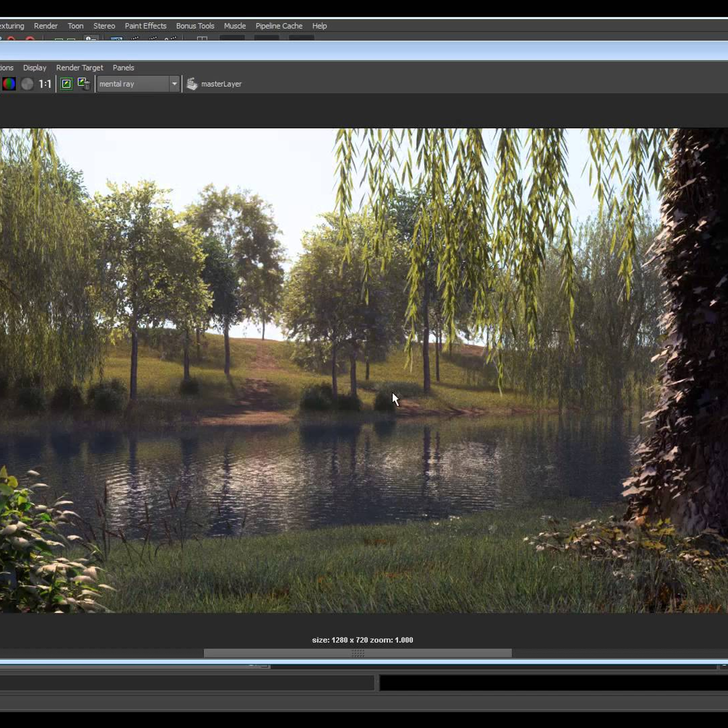Open the Render Target menu
Screen dimensions: 728x728
pyautogui.click(x=80, y=67)
